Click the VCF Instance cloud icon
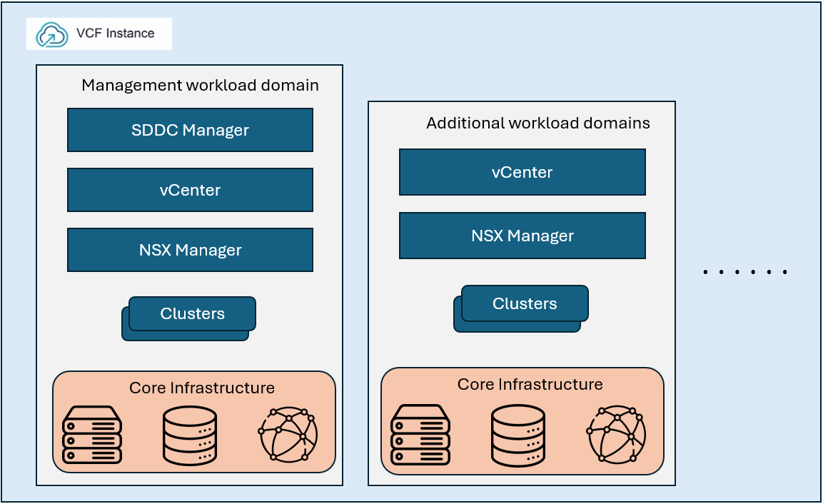This screenshot has height=504, width=823. [52, 35]
